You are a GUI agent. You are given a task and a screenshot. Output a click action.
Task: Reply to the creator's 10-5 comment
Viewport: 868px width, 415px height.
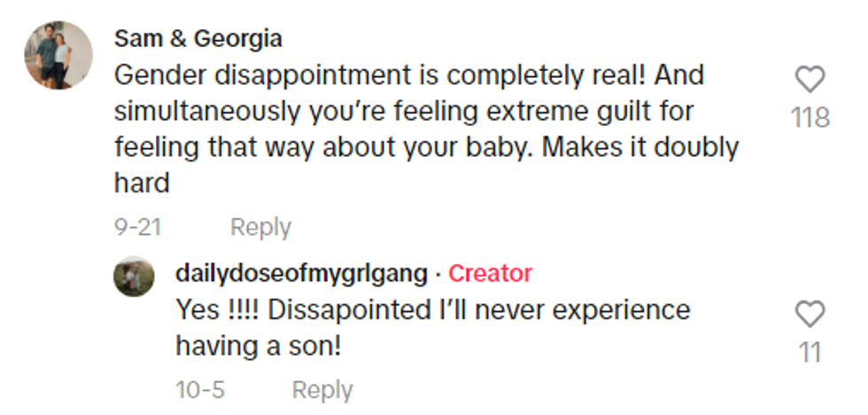click(322, 389)
